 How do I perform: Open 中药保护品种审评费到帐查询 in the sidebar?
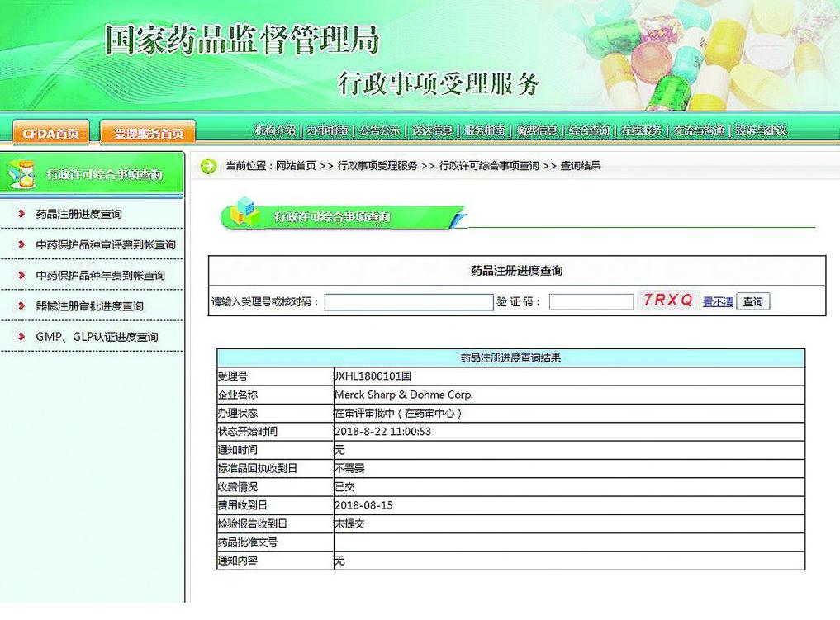coord(106,245)
